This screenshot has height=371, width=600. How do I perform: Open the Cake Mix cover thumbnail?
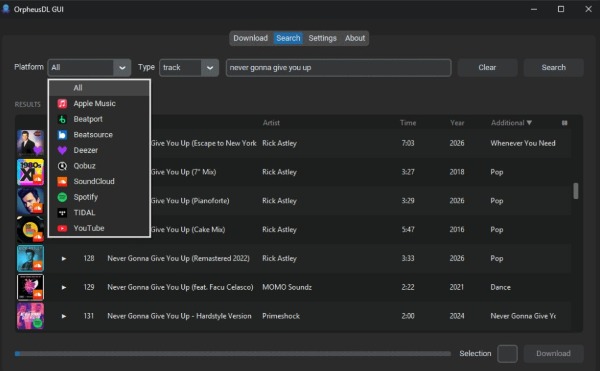pyautogui.click(x=30, y=229)
